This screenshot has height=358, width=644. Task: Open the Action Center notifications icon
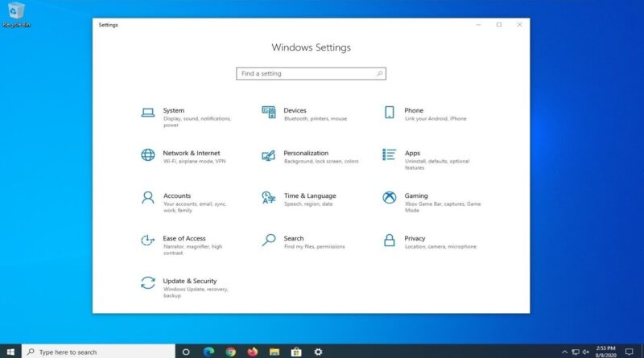[x=629, y=352]
